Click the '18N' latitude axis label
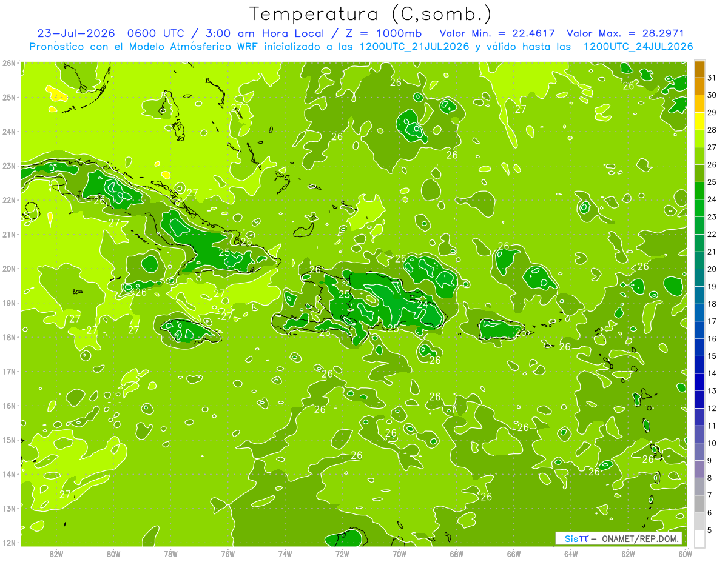Viewport: 728px width, 562px height. tap(8, 337)
